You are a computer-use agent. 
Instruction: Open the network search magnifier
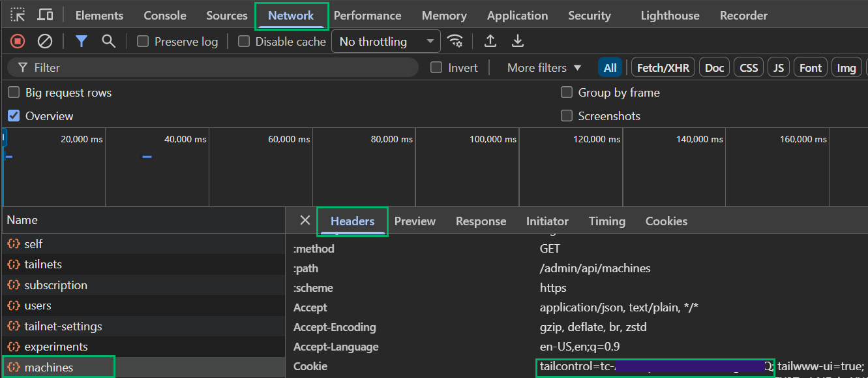click(x=108, y=41)
